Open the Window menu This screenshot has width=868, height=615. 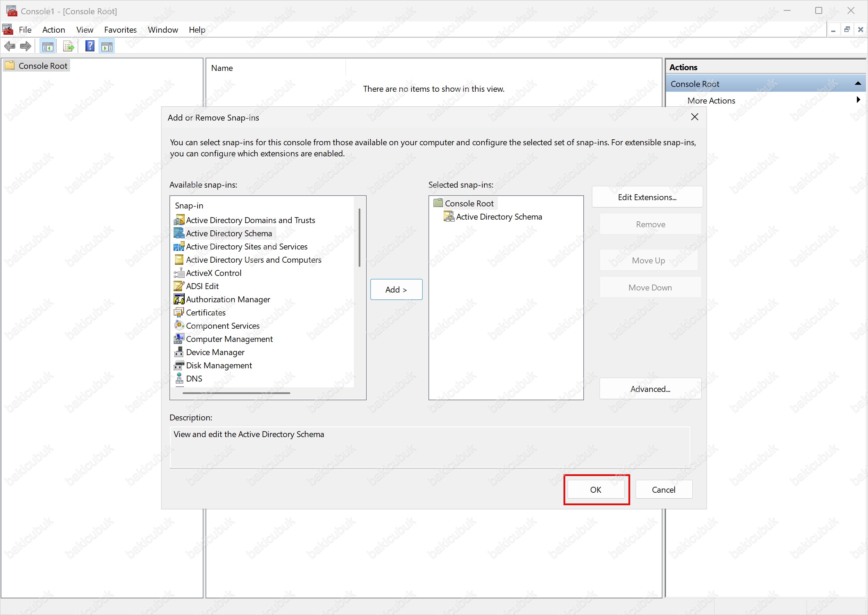163,30
